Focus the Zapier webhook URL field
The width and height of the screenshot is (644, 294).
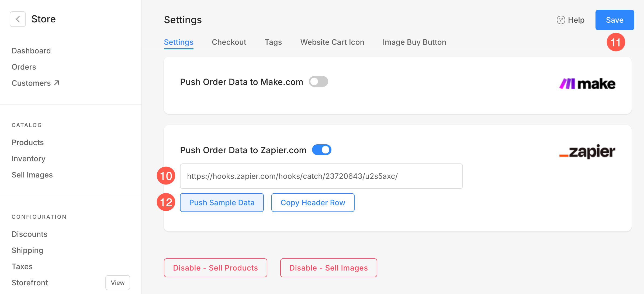[321, 176]
